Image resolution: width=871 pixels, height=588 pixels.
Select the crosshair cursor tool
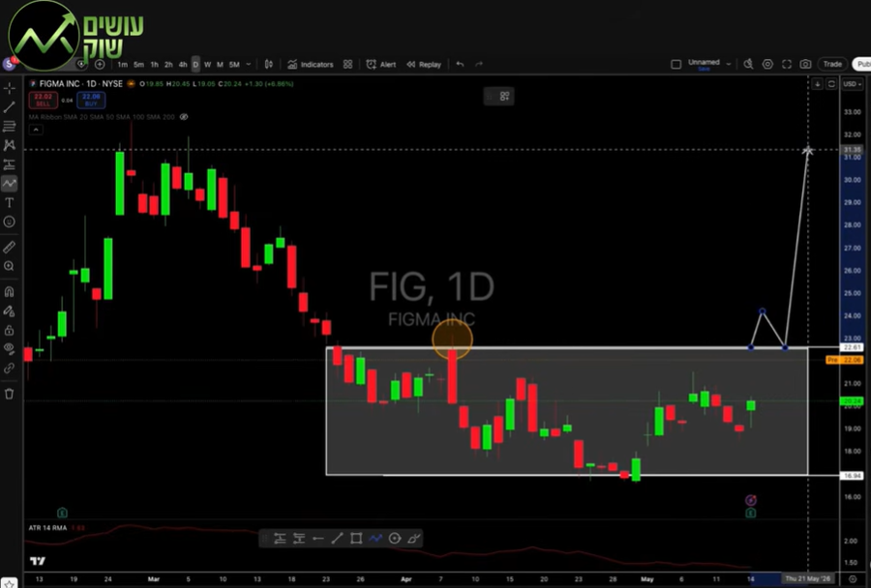click(x=10, y=88)
